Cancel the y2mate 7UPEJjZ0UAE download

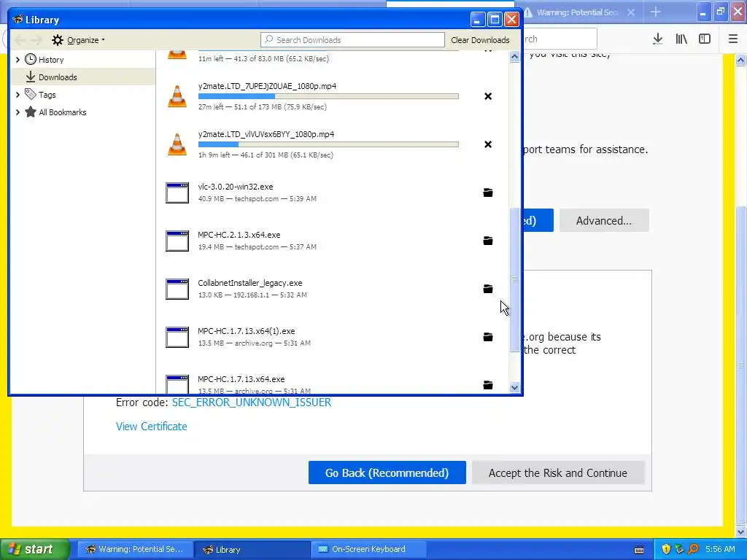tap(488, 96)
